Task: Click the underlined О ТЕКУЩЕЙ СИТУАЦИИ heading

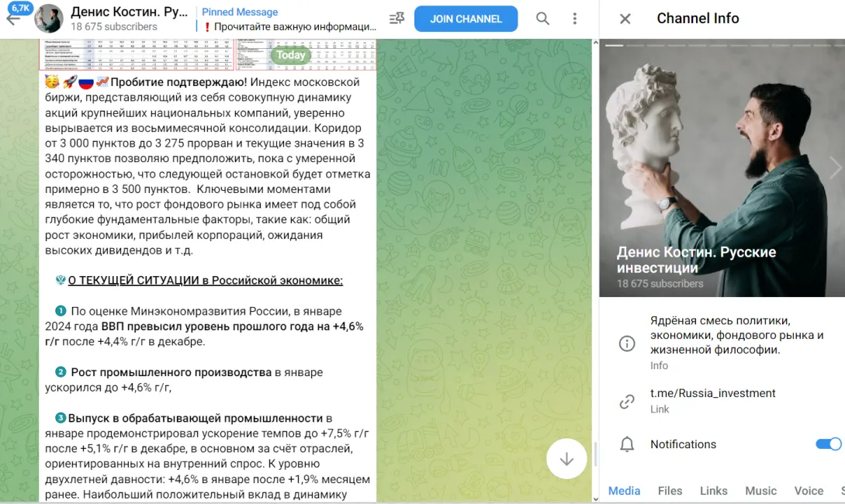Action: [206, 281]
